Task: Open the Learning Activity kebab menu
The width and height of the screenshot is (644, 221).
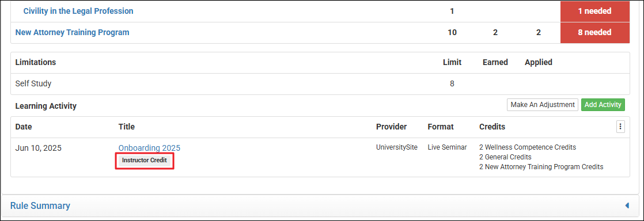Action: (620, 127)
